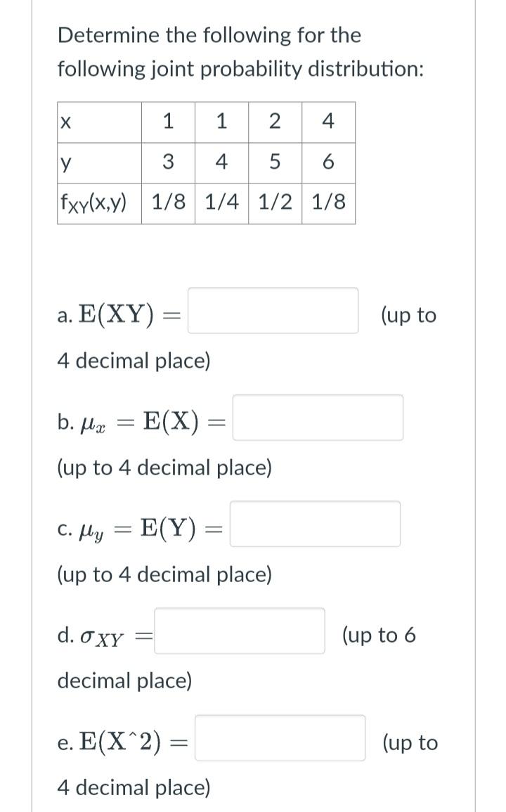Click the answer box for E(XY)
The width and height of the screenshot is (506, 812).
pyautogui.click(x=273, y=310)
